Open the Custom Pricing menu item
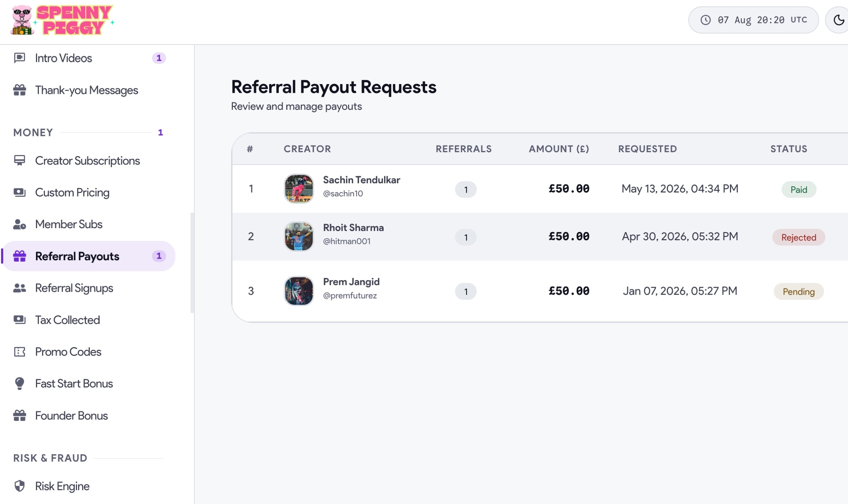Image resolution: width=848 pixels, height=504 pixels. point(88,192)
